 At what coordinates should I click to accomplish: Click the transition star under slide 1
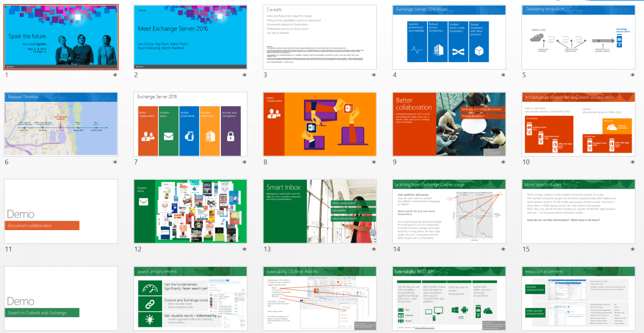coord(115,75)
